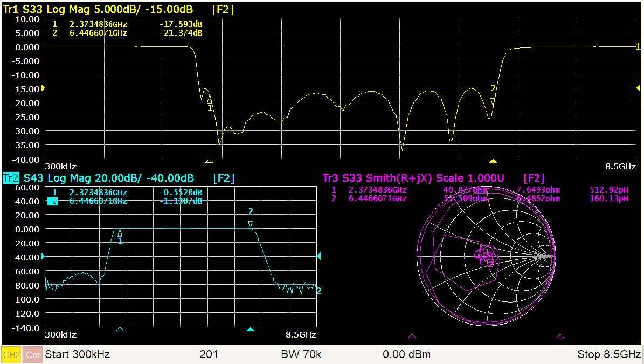Click Smith marker 1 value 512.92pH
This screenshot has height=364, width=644.
click(609, 190)
